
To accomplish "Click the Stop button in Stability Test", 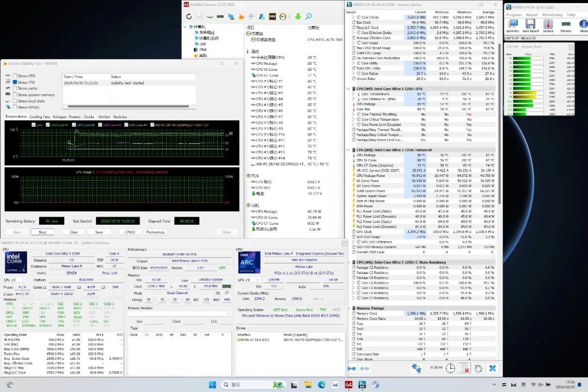I will click(42, 232).
